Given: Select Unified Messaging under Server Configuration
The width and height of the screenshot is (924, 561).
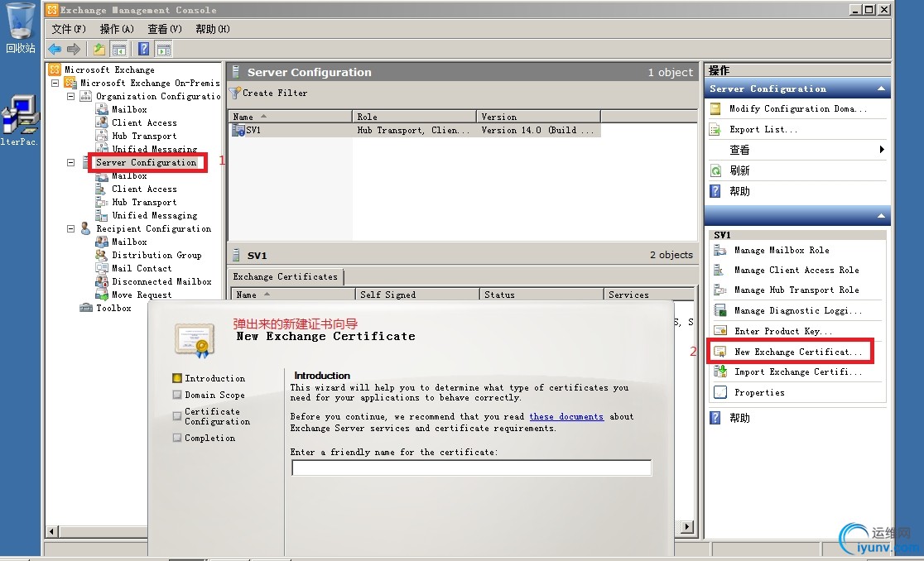Looking at the screenshot, I should 154,215.
